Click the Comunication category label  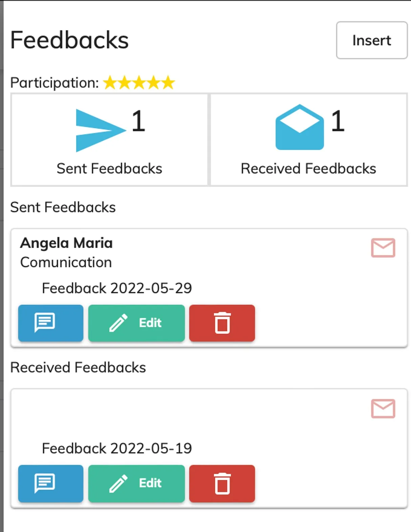tap(66, 262)
